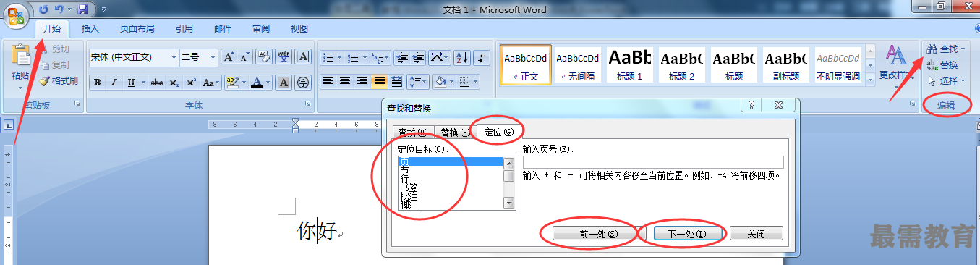Open the numbering list dropdown arrow
980x265 pixels.
click(x=364, y=57)
